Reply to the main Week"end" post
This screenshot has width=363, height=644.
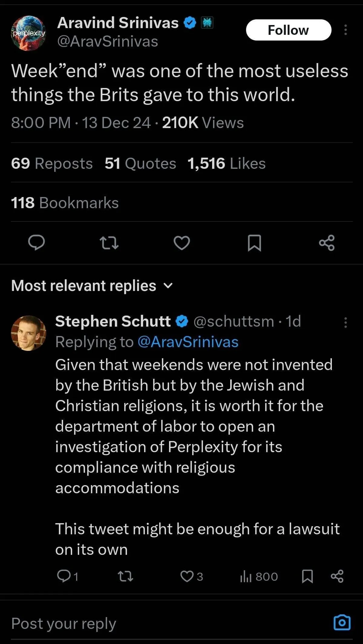click(36, 243)
